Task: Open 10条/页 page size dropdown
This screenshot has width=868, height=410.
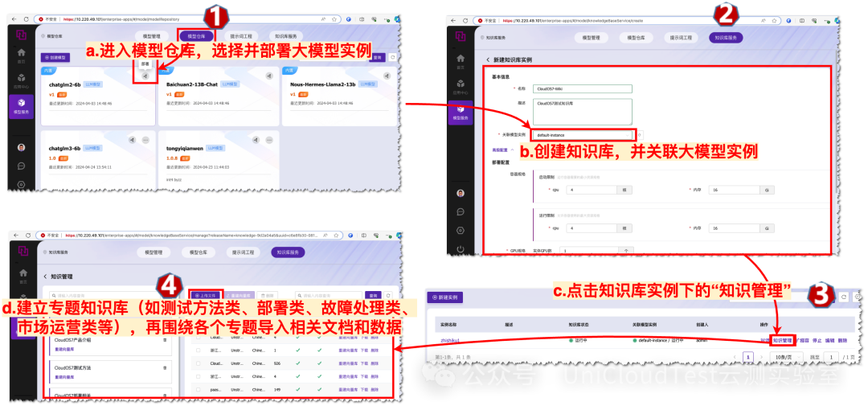Action: point(785,358)
